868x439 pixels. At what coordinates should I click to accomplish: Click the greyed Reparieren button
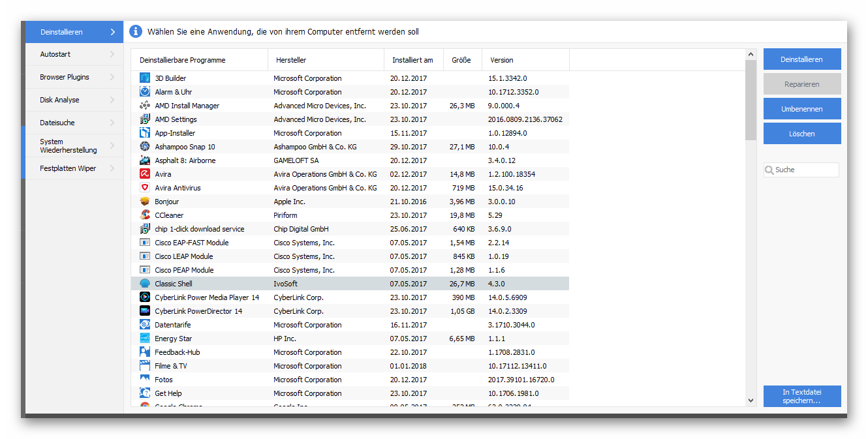pyautogui.click(x=802, y=84)
